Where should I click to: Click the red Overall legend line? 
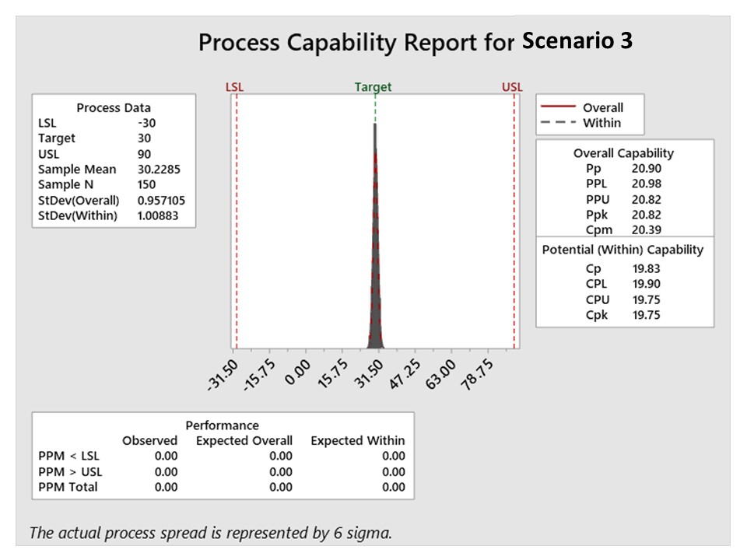coord(556,107)
